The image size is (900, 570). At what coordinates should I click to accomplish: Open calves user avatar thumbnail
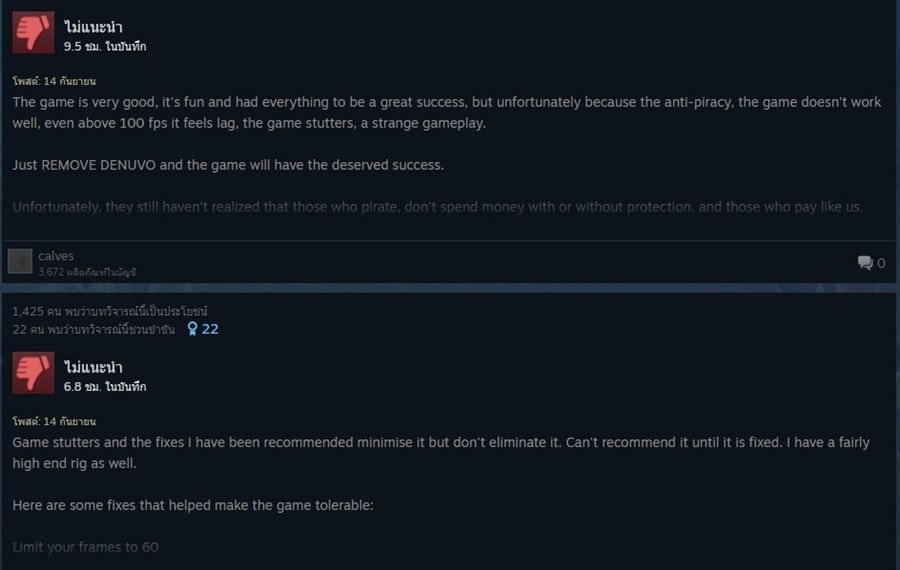[x=20, y=262]
